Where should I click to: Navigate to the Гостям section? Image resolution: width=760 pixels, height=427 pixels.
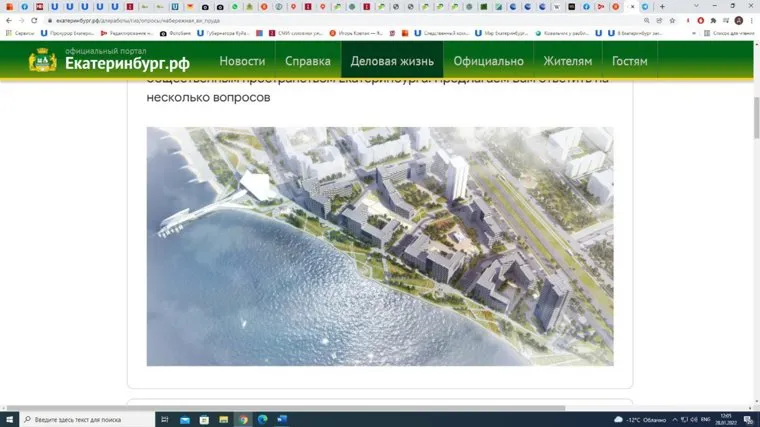point(630,61)
